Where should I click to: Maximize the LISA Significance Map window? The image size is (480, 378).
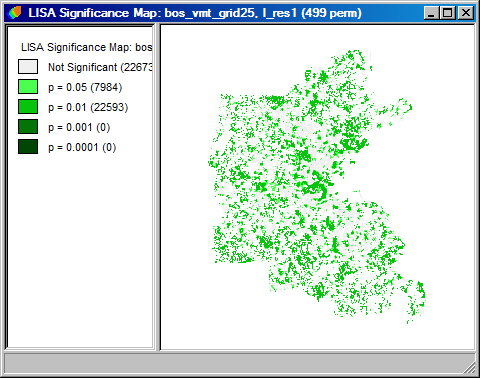point(447,13)
